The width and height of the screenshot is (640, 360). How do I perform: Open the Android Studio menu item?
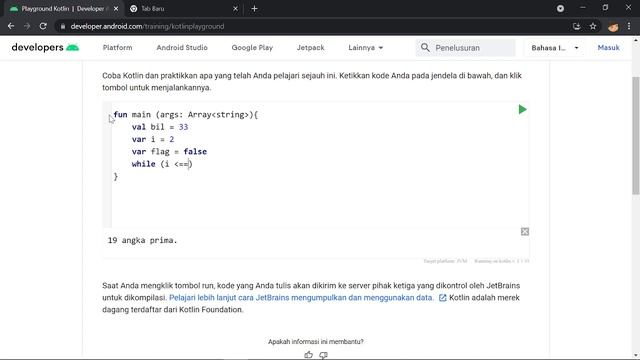tap(182, 48)
